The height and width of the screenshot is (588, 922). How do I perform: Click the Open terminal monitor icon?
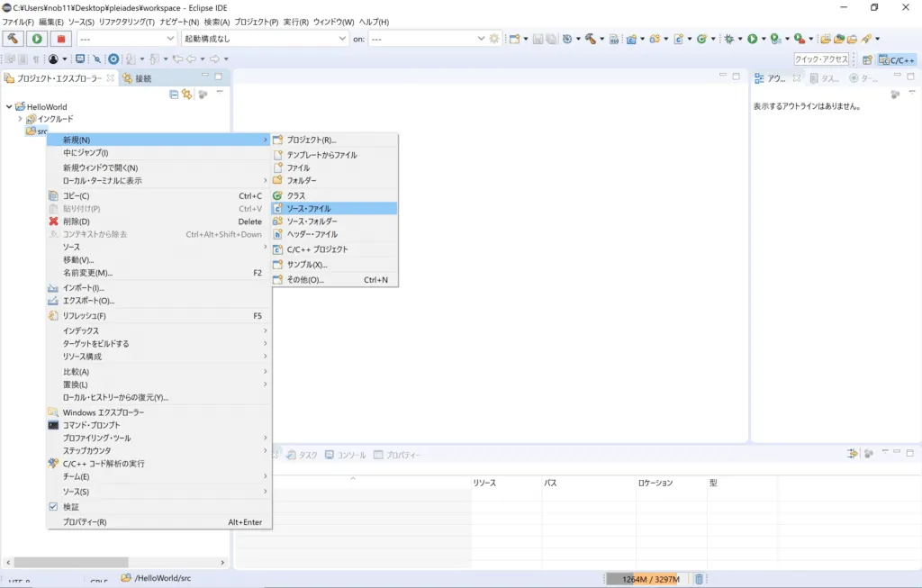pos(80,59)
